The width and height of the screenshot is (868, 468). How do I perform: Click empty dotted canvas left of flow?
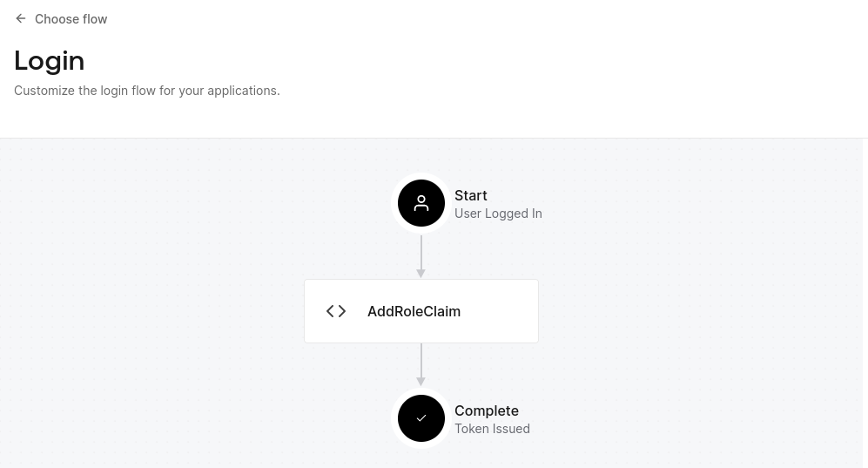coord(157,305)
